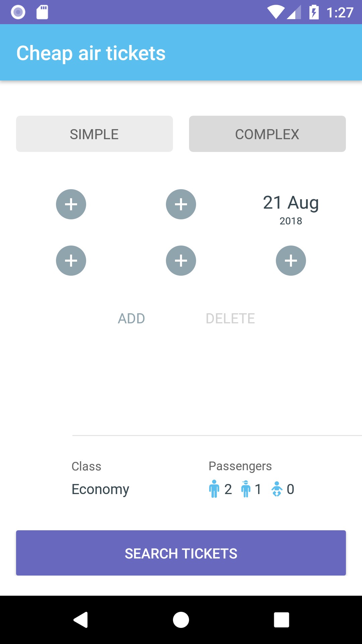Tap the first row destination plus icon

(x=181, y=204)
